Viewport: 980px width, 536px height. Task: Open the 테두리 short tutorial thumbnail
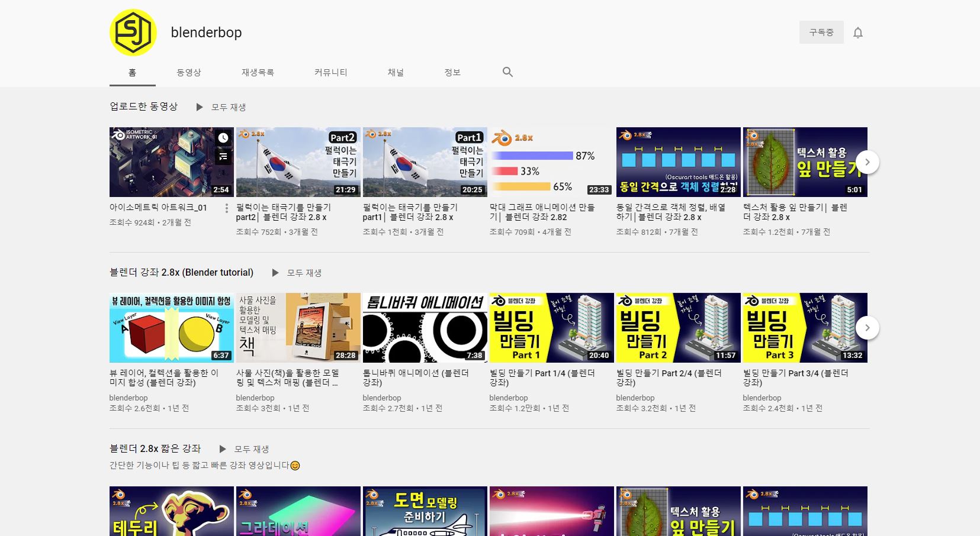tap(172, 511)
